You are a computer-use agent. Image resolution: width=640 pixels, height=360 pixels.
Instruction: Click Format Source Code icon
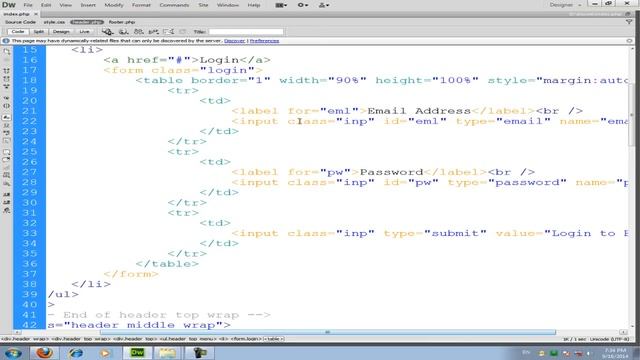pyautogui.click(x=7, y=211)
